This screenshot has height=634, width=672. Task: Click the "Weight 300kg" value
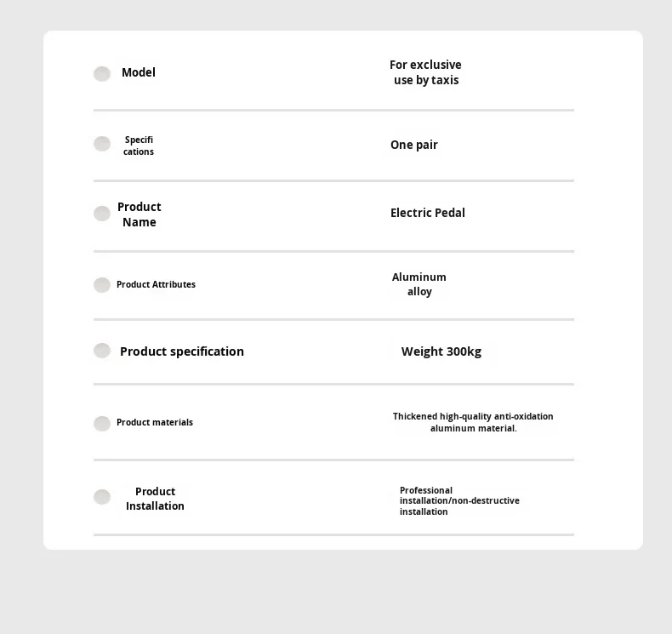tap(441, 351)
